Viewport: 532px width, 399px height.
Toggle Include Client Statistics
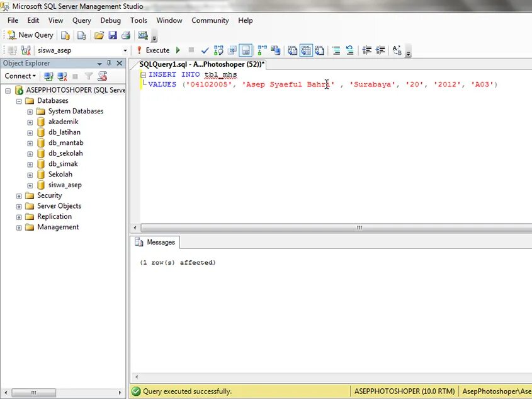coord(276,50)
